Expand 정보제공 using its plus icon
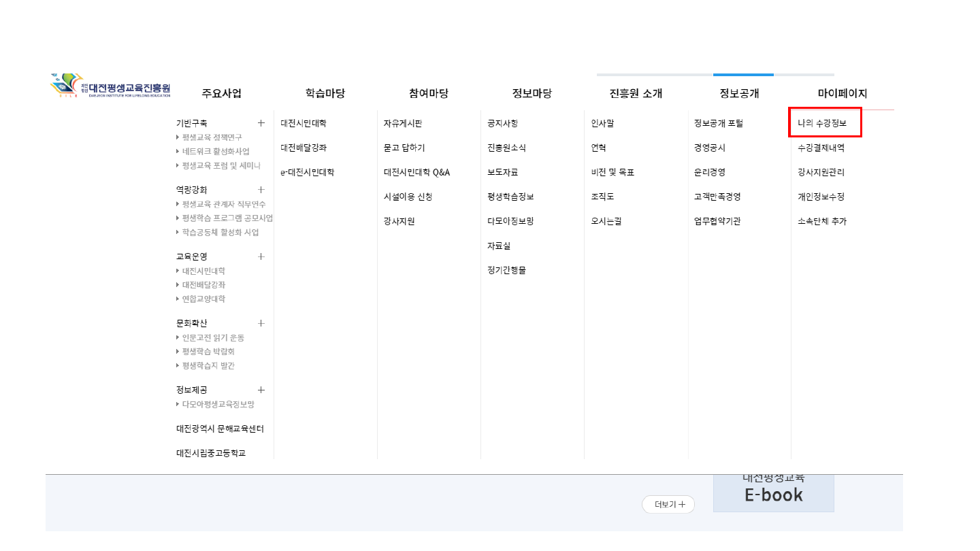980x551 pixels. tap(261, 390)
